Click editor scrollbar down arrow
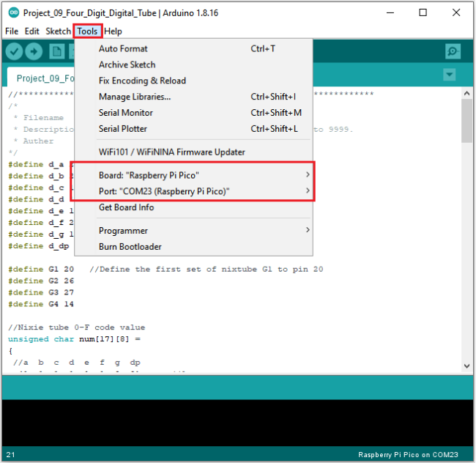This screenshot has height=463, width=476. point(466,366)
